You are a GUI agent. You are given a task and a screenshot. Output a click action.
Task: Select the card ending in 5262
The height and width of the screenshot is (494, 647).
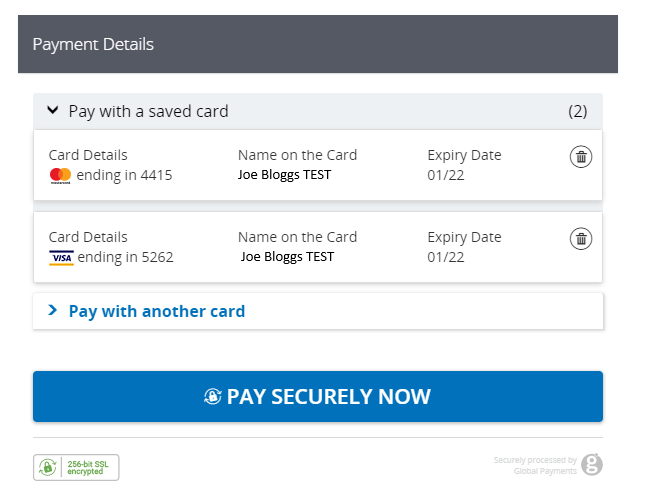(x=318, y=247)
